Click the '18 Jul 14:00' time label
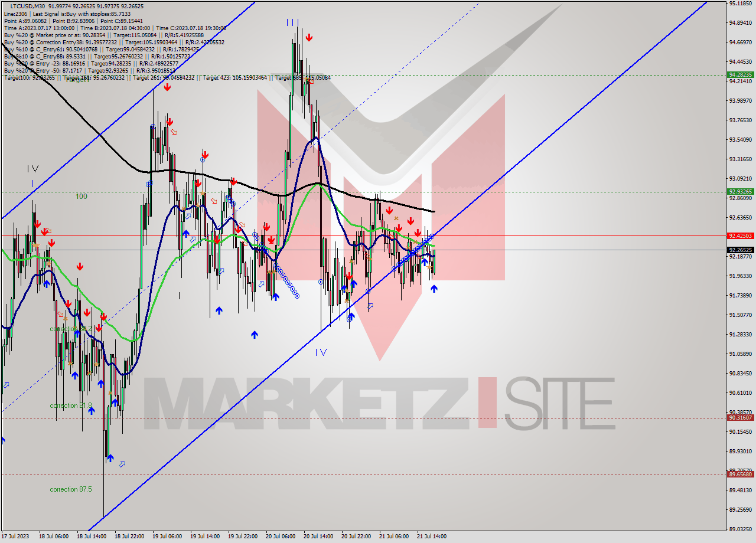This screenshot has width=756, height=543. click(x=92, y=537)
